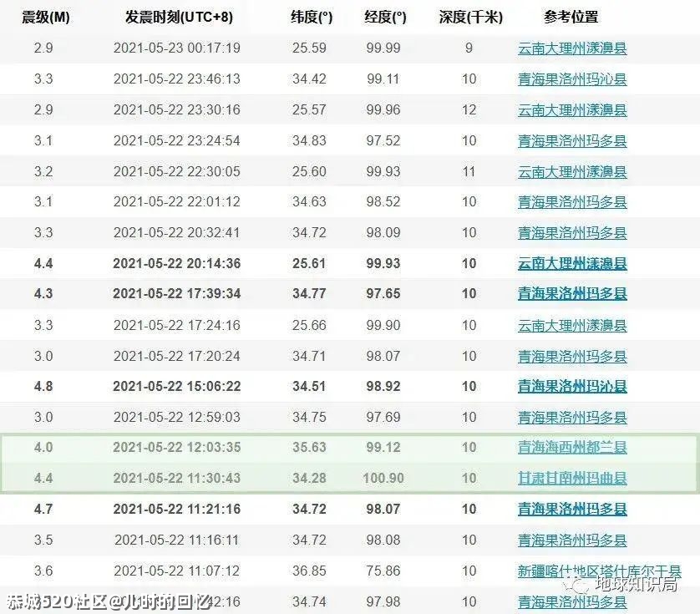Image resolution: width=700 pixels, height=614 pixels.
Task: Click the magnitude value 3.5
Action: pos(43,540)
